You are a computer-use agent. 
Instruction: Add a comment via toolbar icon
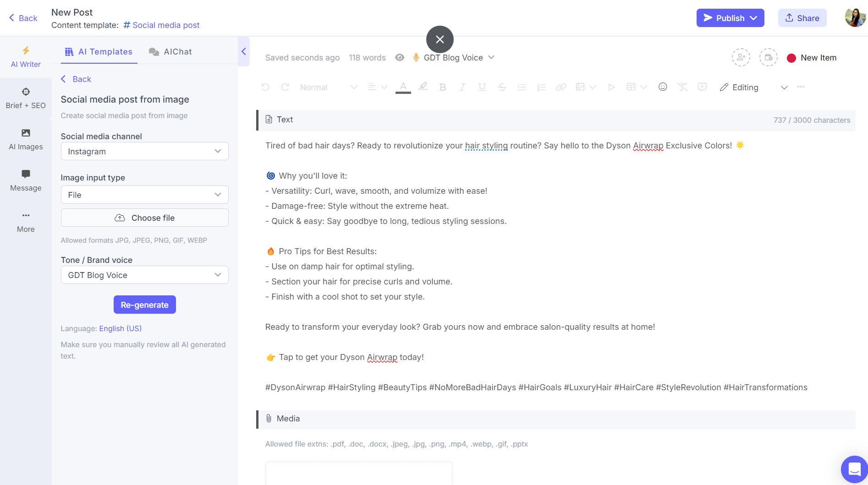[702, 87]
